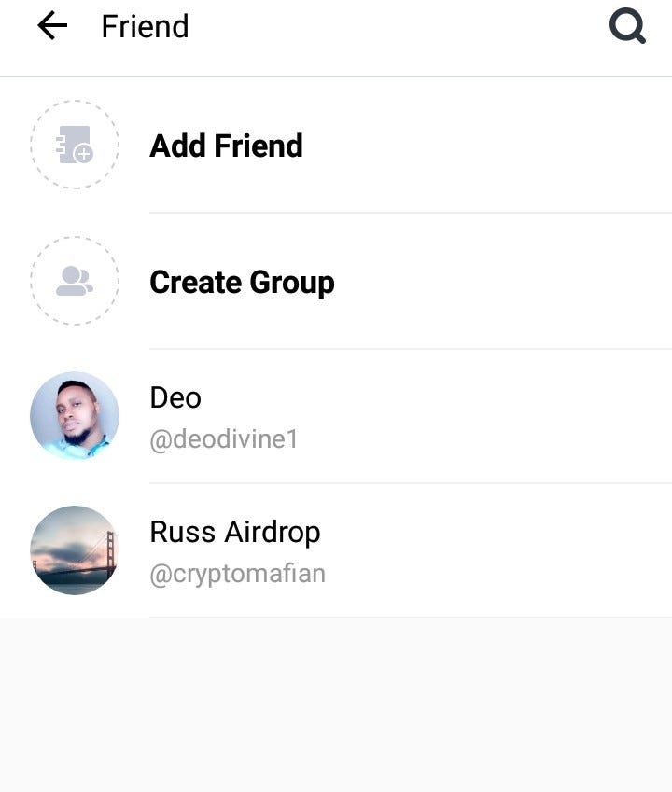Select the Add Friend label
Viewport: 672px width, 792px height.
pyautogui.click(x=226, y=146)
